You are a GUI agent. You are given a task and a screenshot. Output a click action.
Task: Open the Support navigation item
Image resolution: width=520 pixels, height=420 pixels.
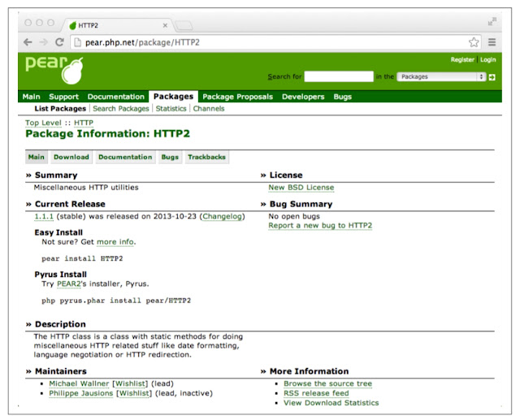[63, 97]
